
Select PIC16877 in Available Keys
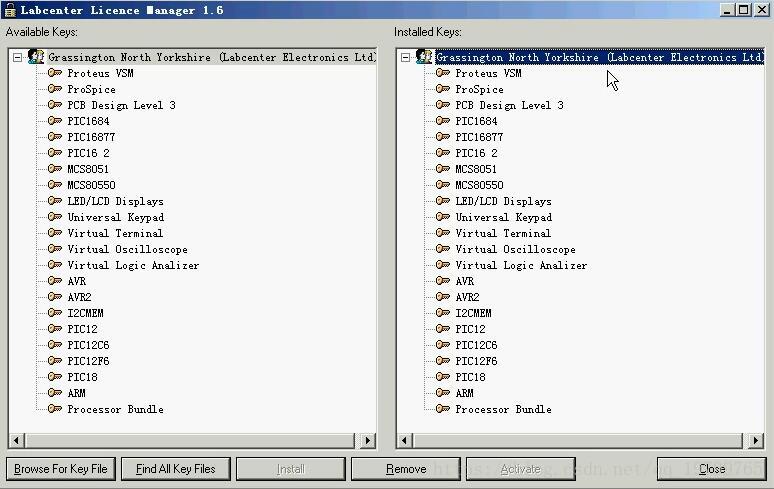tap(91, 137)
